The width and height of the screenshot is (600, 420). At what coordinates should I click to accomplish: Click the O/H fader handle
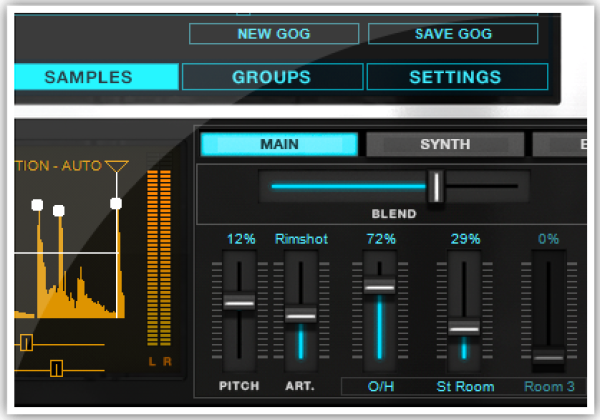(x=379, y=286)
